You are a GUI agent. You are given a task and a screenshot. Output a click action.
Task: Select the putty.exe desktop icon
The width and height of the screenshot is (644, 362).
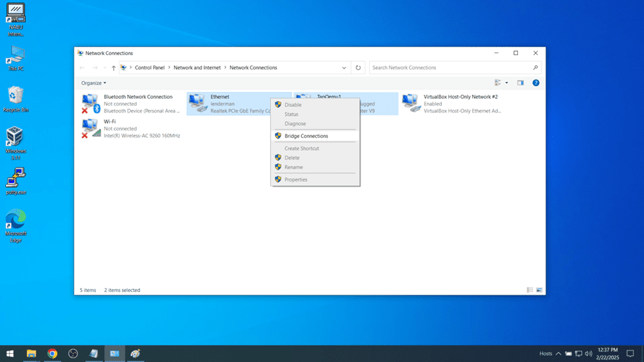(15, 181)
